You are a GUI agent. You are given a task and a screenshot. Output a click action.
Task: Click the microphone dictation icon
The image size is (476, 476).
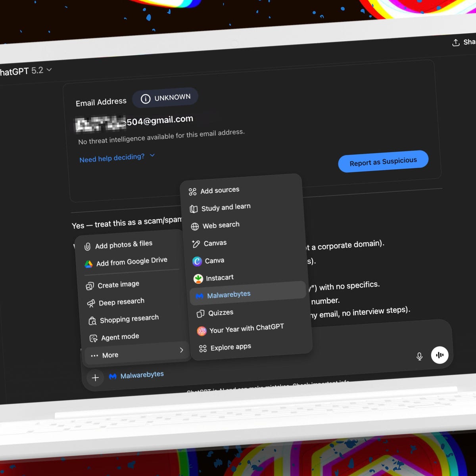(x=419, y=356)
